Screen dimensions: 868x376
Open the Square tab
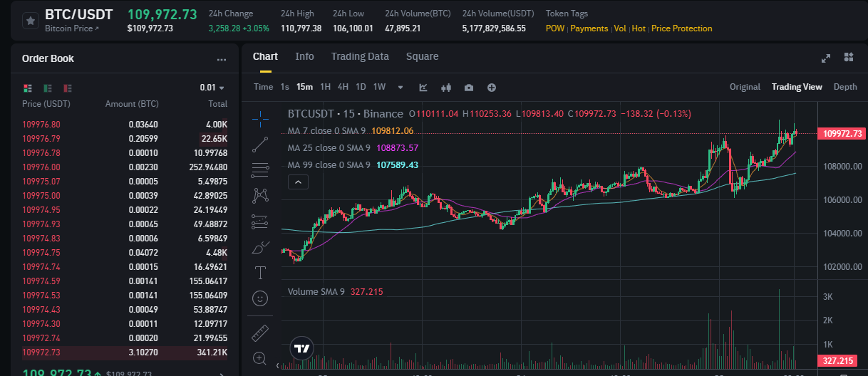click(x=423, y=56)
